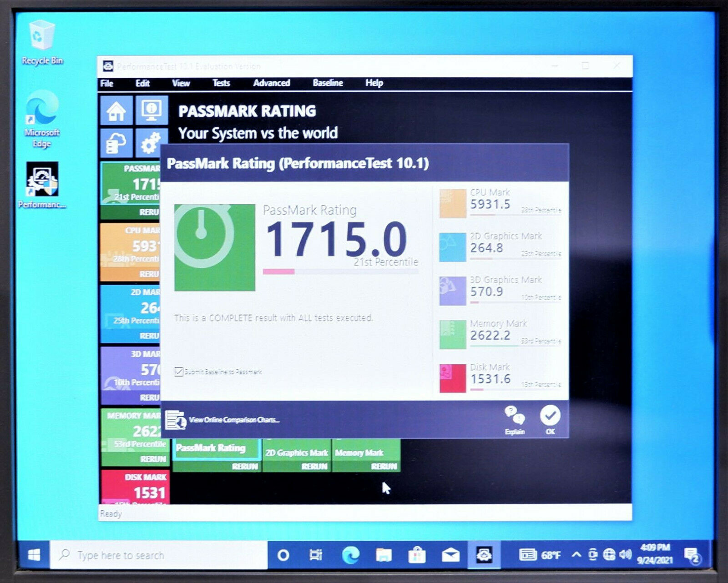This screenshot has height=583, width=728.
Task: Open the Windows Start menu
Action: (x=34, y=555)
